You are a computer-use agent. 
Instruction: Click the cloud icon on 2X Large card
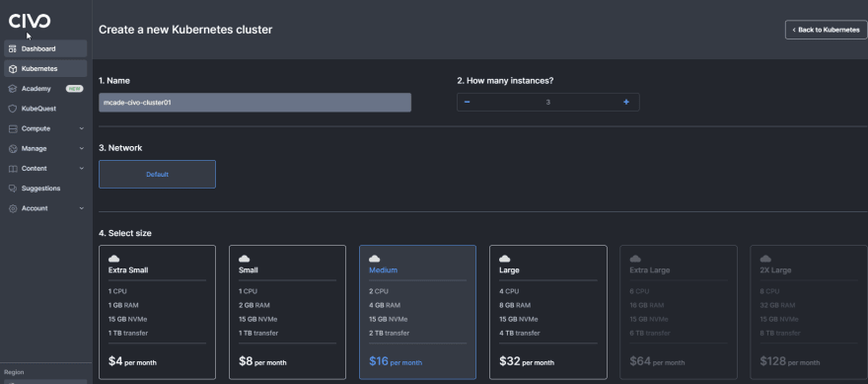(x=765, y=259)
